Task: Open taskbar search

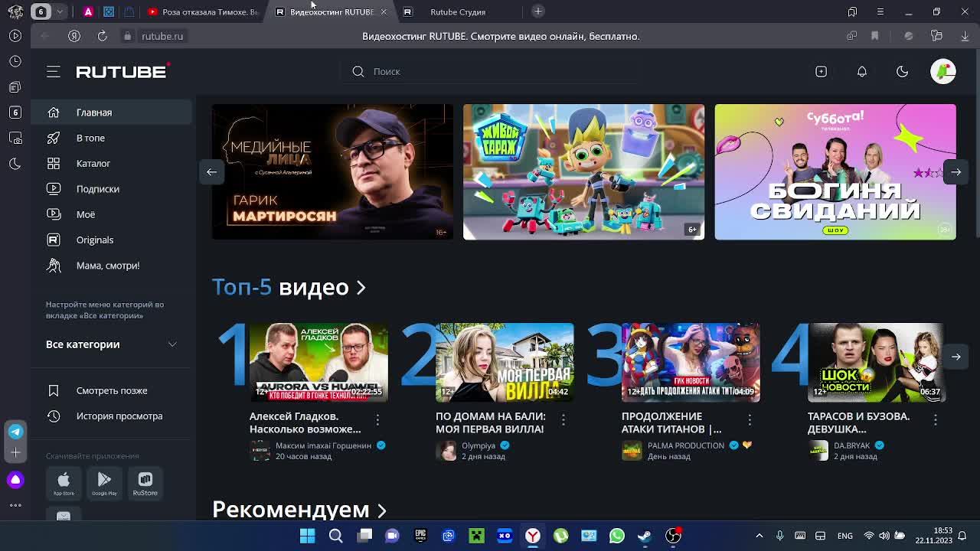Action: 335,536
